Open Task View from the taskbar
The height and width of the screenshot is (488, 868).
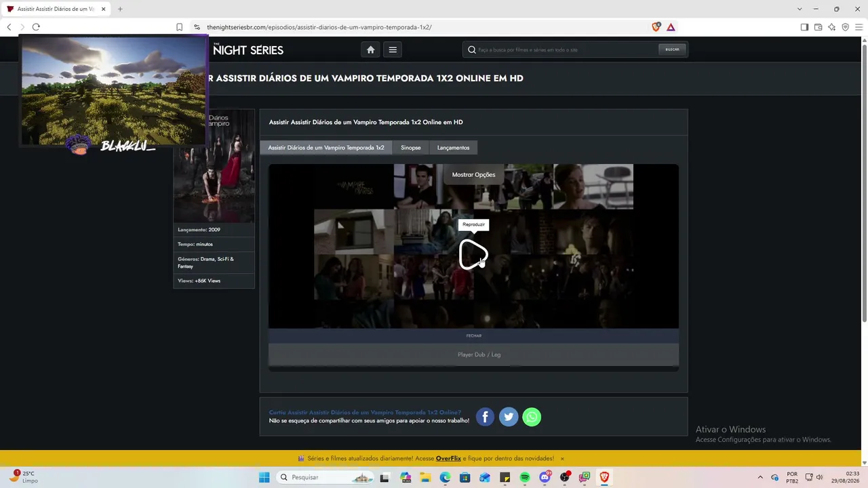(385, 477)
